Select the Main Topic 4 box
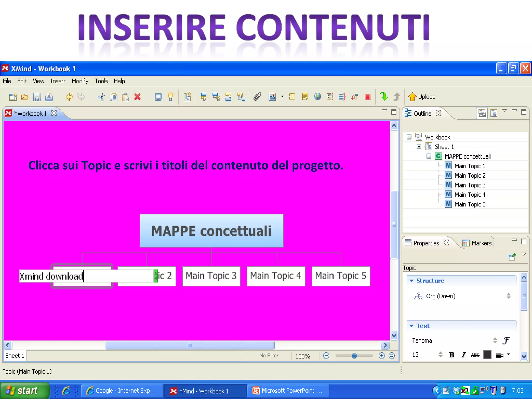 [276, 276]
